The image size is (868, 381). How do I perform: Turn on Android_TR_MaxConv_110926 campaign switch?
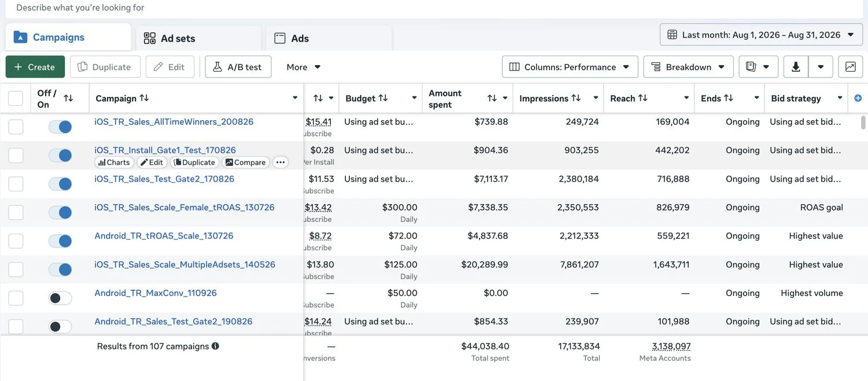60,298
